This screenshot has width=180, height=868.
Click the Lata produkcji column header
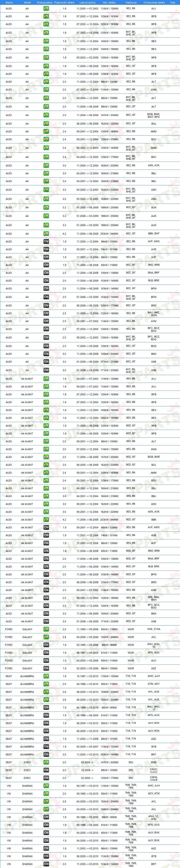click(x=87, y=2)
